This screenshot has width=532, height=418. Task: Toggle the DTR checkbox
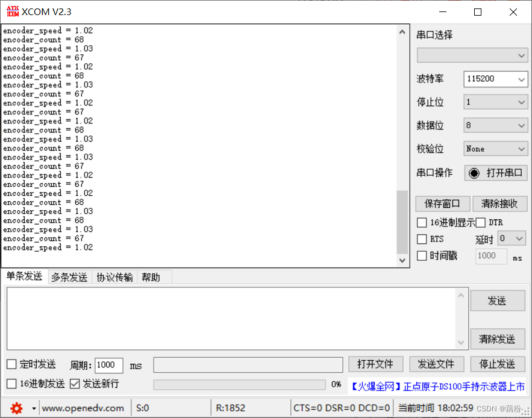(x=480, y=223)
